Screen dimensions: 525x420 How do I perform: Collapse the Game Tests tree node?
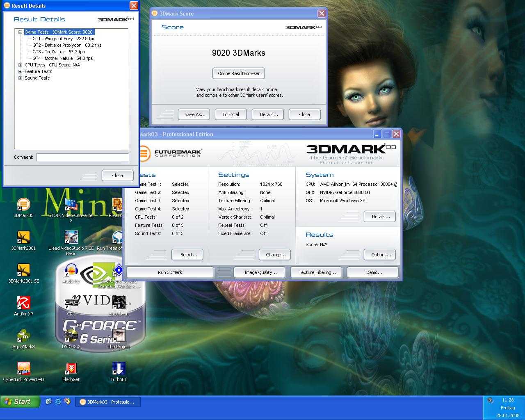point(20,32)
